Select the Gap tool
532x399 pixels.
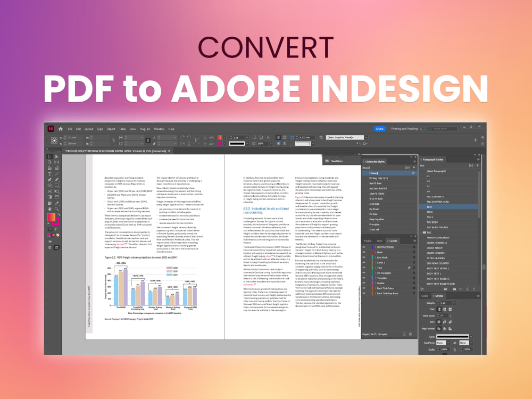pyautogui.click(x=57, y=162)
